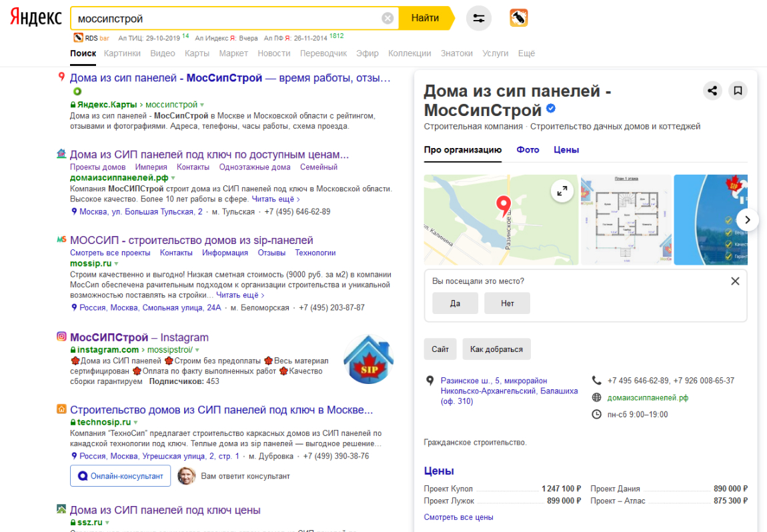
Task: Open the Новости tab
Action: click(274, 53)
